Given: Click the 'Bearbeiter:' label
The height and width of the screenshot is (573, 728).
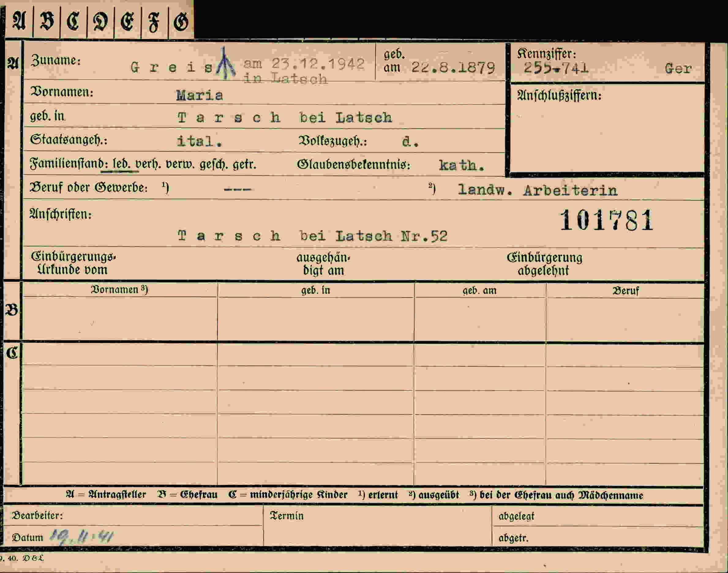Looking at the screenshot, I should [38, 515].
